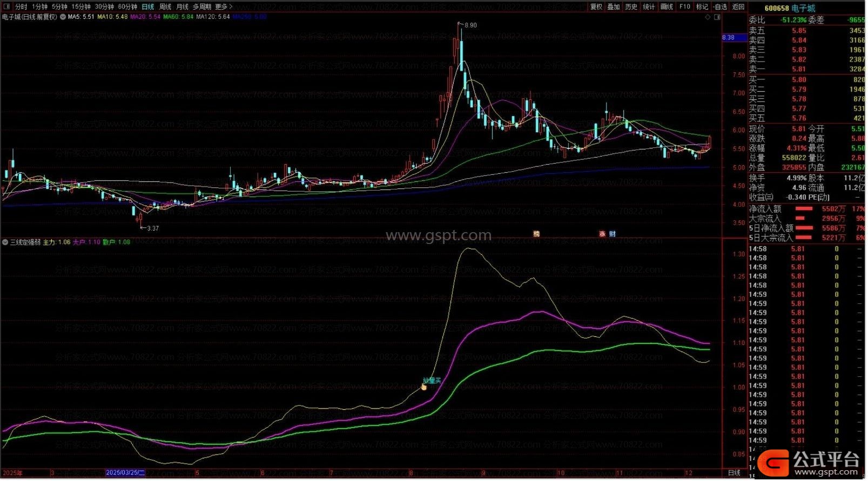
Task: Click the panel layout icon at top-left
Action: pyautogui.click(x=6, y=6)
